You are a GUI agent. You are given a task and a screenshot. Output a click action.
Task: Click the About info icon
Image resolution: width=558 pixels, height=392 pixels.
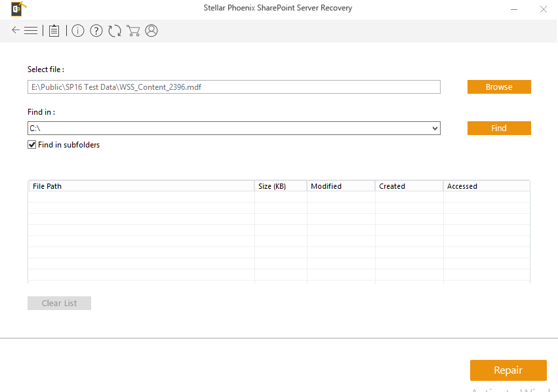pos(78,31)
